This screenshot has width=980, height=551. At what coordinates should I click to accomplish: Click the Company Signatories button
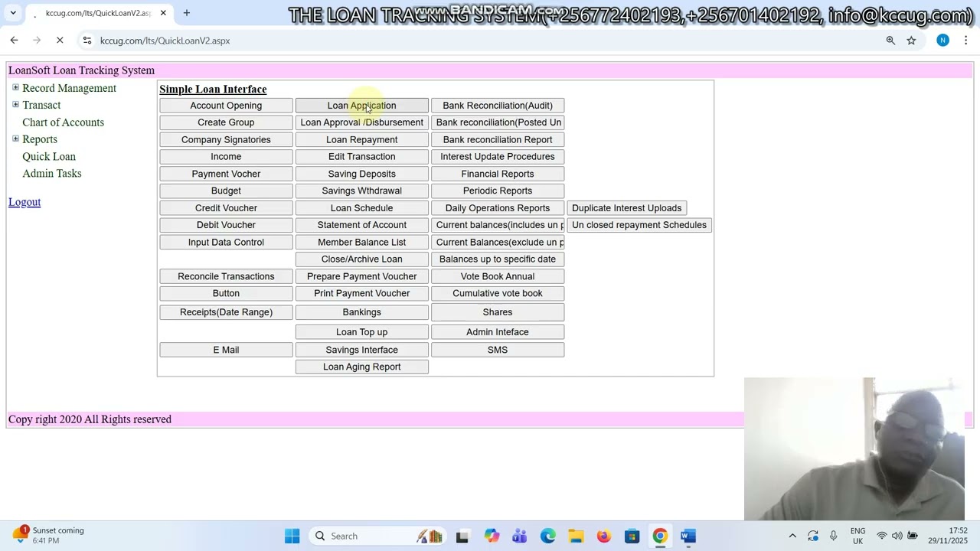tap(226, 140)
